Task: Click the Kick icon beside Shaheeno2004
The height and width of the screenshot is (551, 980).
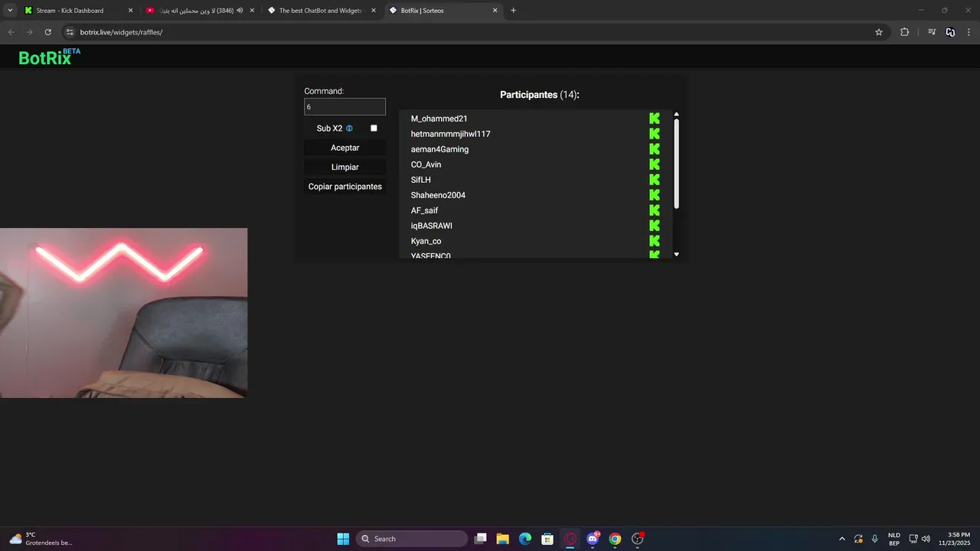Action: coord(655,195)
